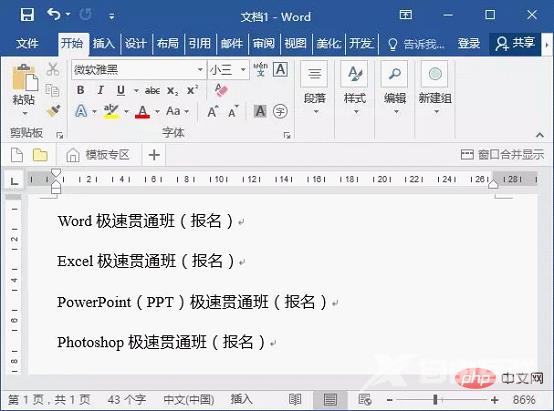Expand the 粘贴 options arrow
The height and width of the screenshot is (411, 554).
(25, 113)
